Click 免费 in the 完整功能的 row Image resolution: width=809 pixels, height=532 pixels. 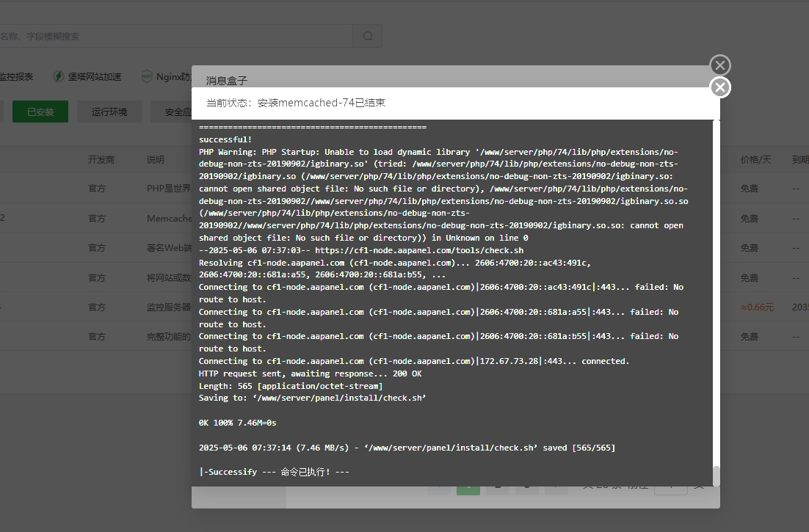750,337
